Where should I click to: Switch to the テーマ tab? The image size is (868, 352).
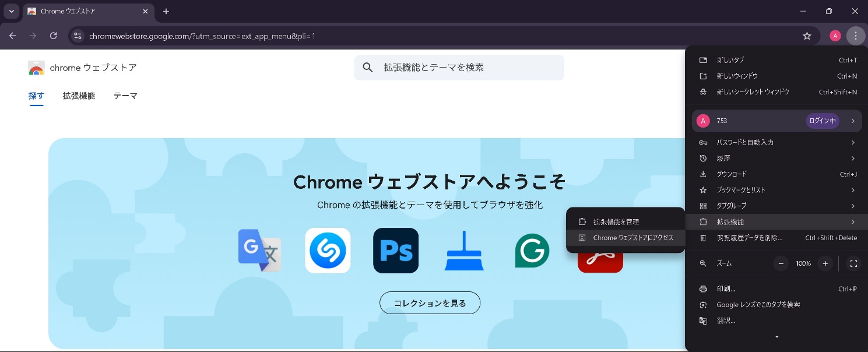coord(125,96)
